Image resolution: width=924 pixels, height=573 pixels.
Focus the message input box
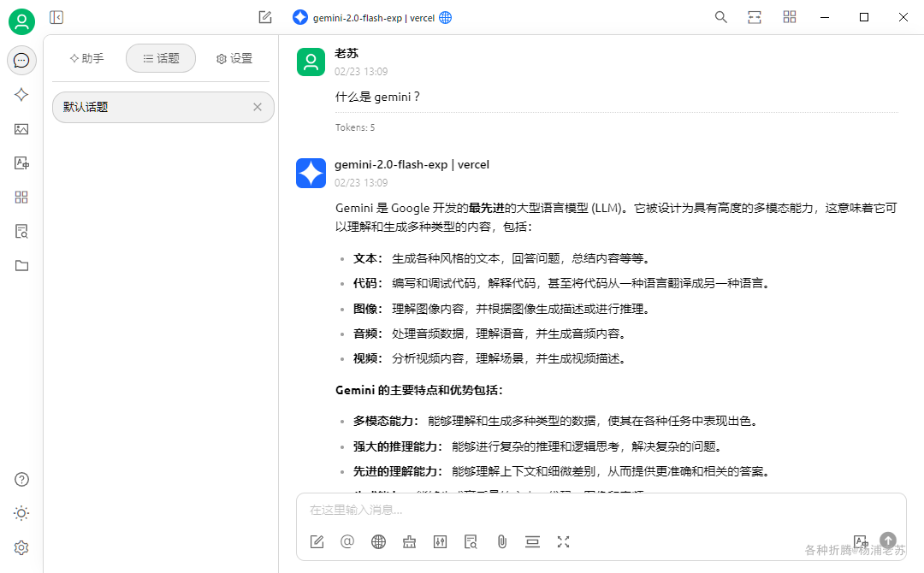[x=601, y=511]
